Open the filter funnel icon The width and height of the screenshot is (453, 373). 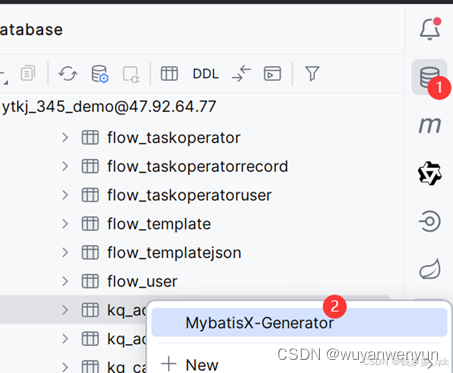[x=312, y=74]
